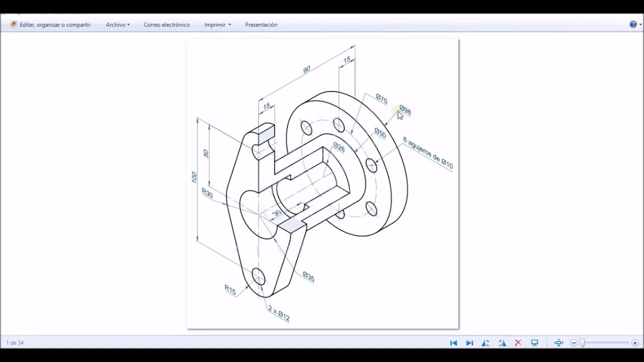Click Editar, organizar o compartir
This screenshot has height=362, width=644.
50,25
